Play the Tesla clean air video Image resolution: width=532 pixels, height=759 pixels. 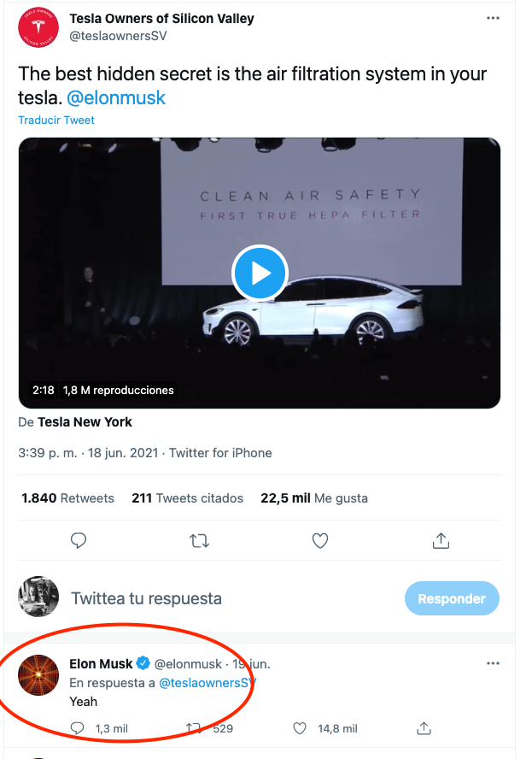click(x=260, y=274)
